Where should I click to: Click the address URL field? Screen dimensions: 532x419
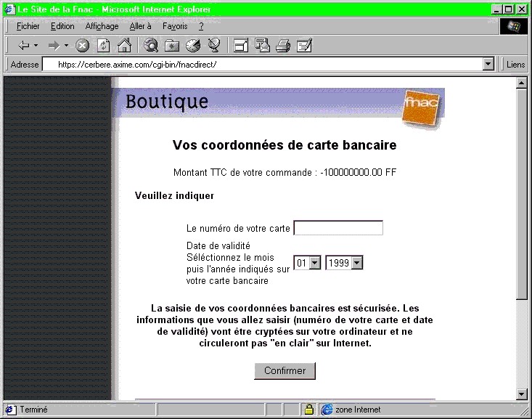[x=262, y=64]
